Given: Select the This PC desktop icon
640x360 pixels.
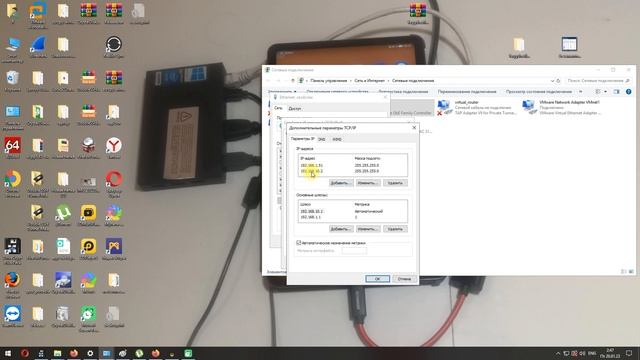Looking at the screenshot, I should [x=12, y=49].
